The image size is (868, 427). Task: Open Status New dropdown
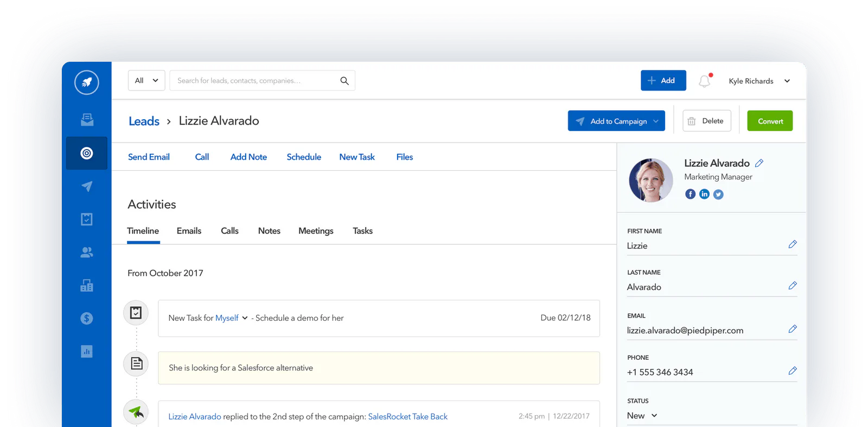642,416
